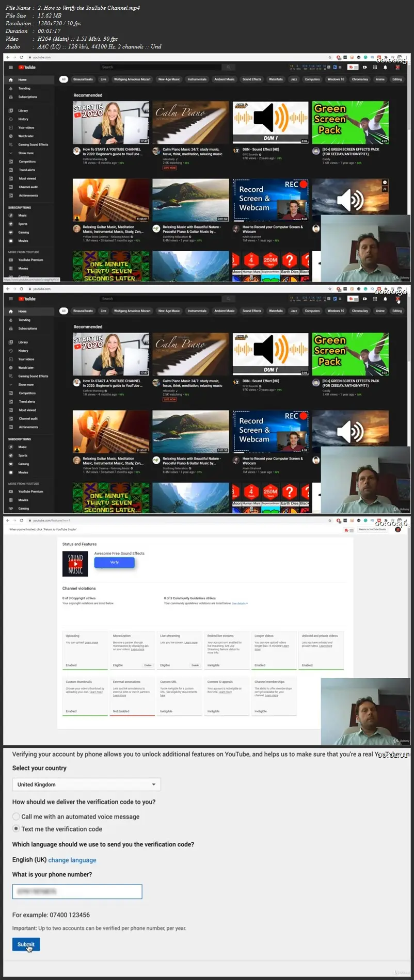This screenshot has width=414, height=980.
Task: Bookmark the page with the star, Status and Features frame
Action: tap(330, 520)
